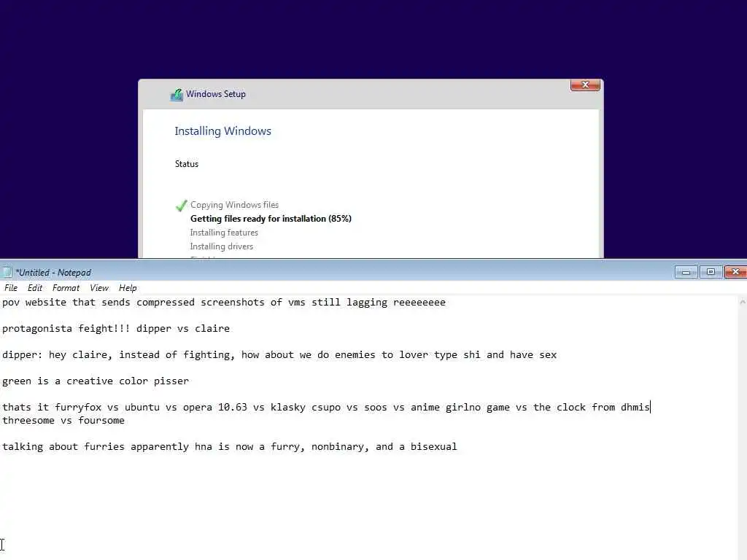
Task: Click the 'Installing features' status line
Action: (224, 233)
